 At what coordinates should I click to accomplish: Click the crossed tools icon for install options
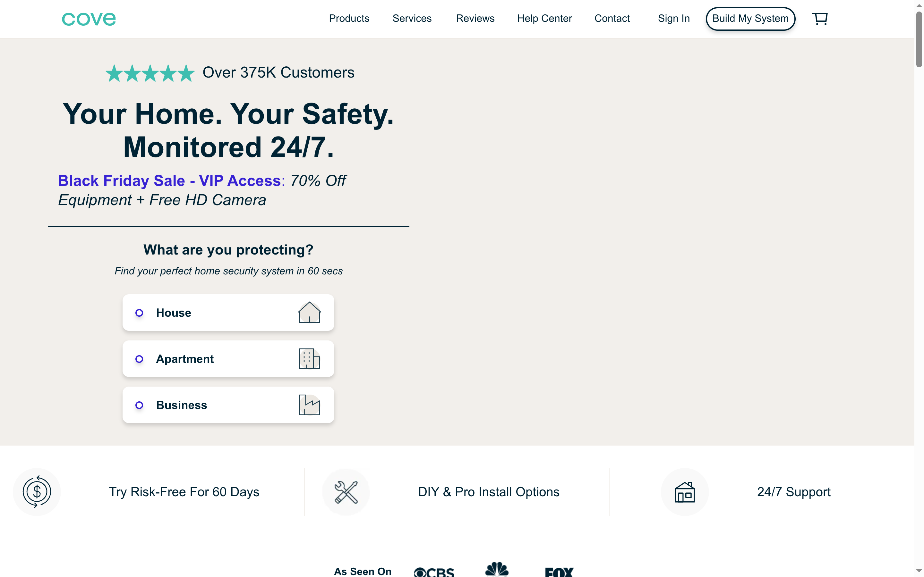pos(346,491)
